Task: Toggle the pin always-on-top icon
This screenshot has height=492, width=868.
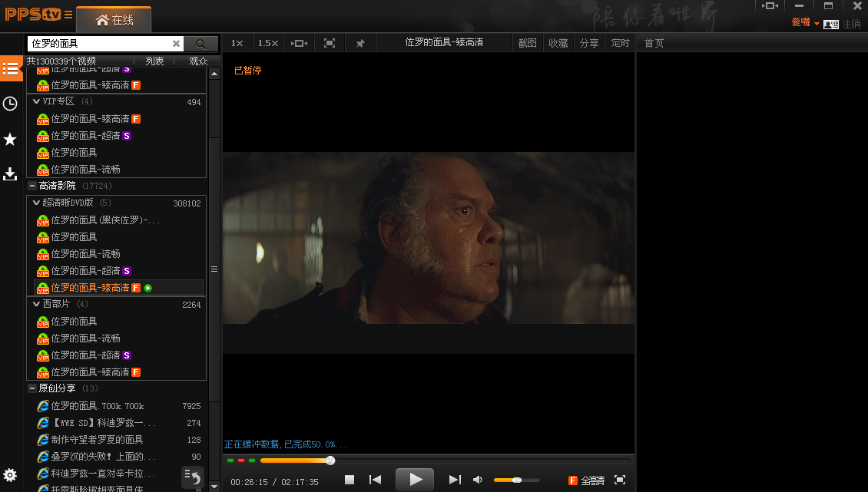Action: pyautogui.click(x=360, y=43)
